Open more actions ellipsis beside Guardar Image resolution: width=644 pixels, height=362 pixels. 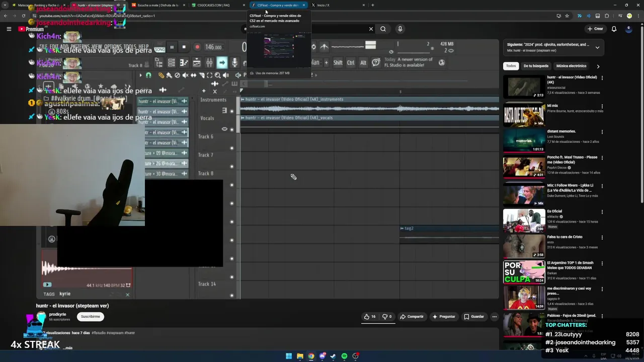[495, 316]
